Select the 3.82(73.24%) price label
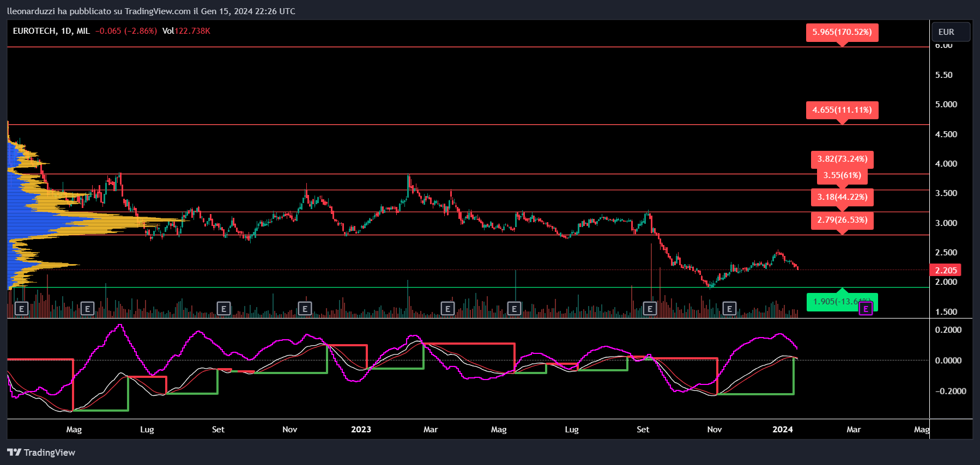Image resolution: width=980 pixels, height=465 pixels. pos(842,159)
